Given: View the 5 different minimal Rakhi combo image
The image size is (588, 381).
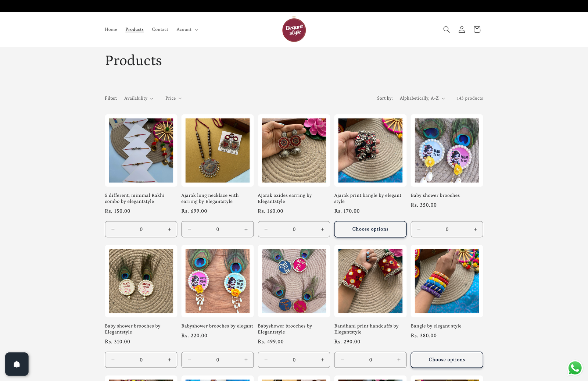Looking at the screenshot, I should tap(141, 150).
